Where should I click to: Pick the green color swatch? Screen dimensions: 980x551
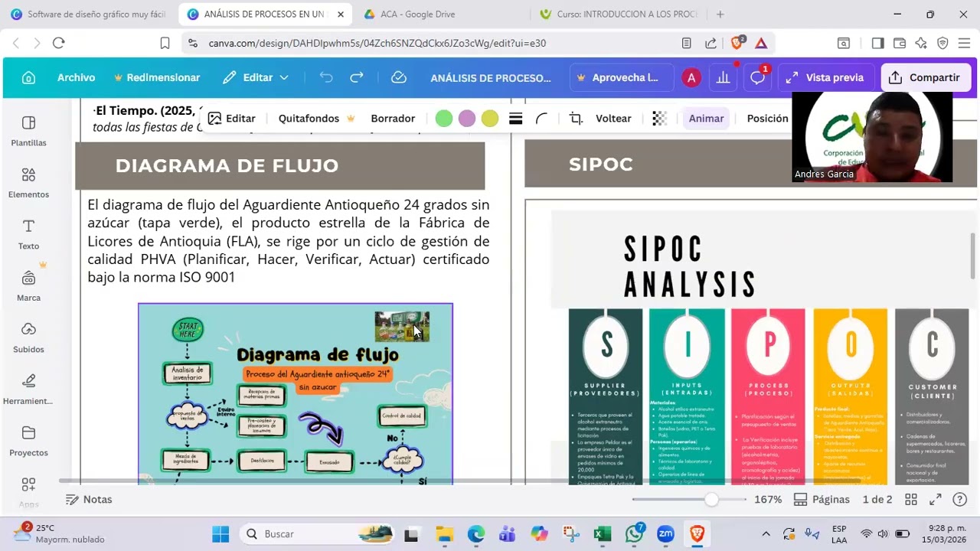coord(444,119)
